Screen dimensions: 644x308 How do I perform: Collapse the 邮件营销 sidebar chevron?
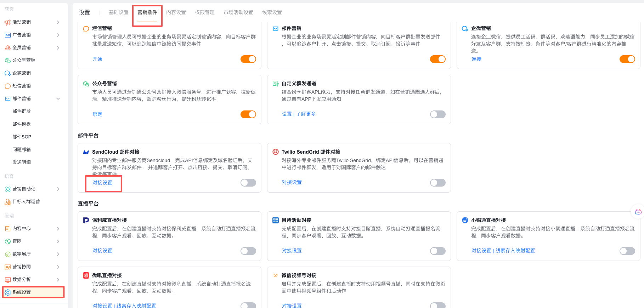pos(58,99)
